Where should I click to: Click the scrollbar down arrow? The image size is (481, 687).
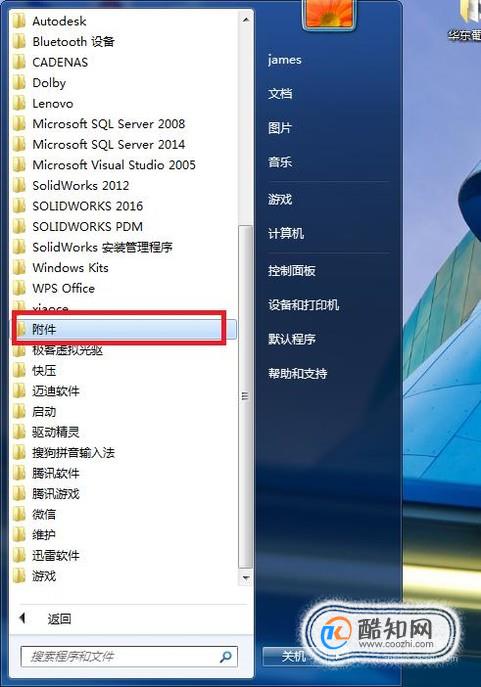click(x=246, y=578)
